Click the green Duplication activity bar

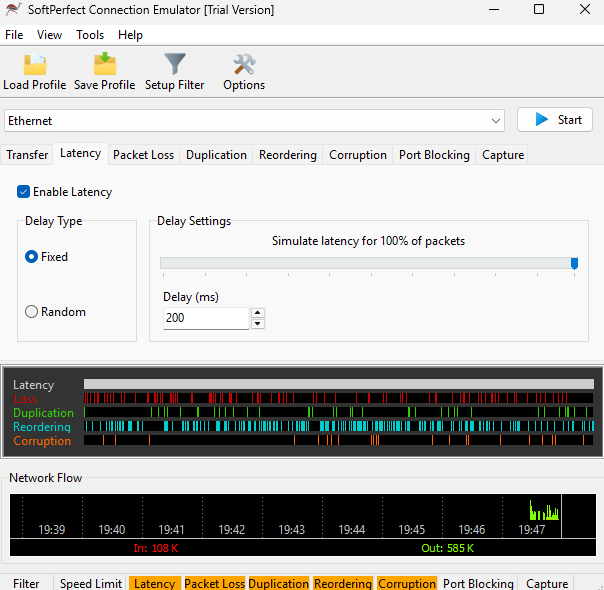(x=339, y=412)
